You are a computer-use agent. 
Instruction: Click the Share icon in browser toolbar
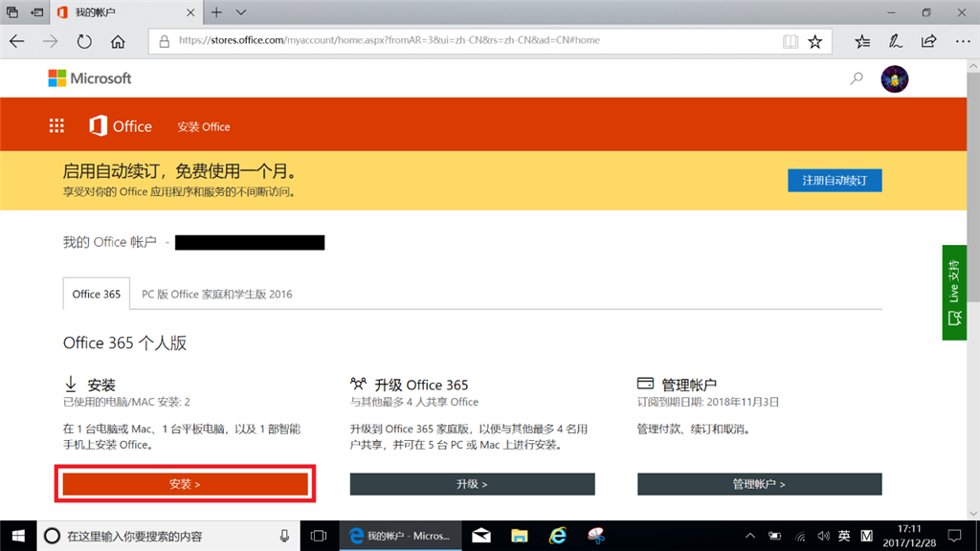point(928,41)
